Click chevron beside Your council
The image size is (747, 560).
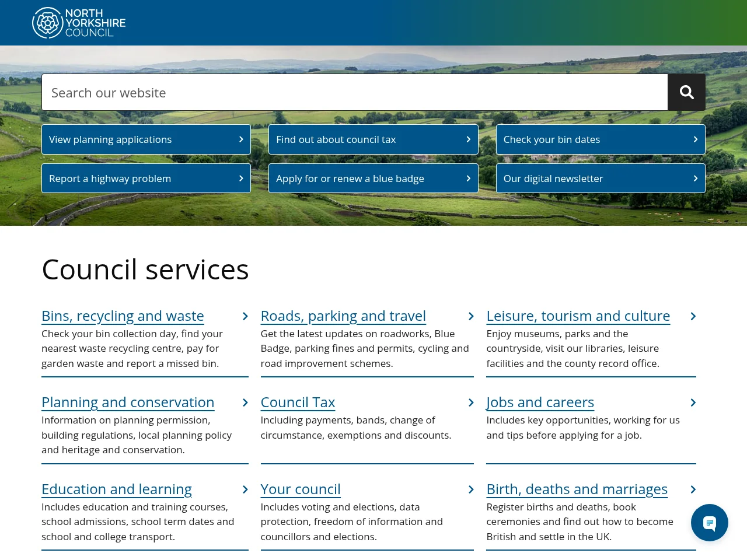[471, 489]
